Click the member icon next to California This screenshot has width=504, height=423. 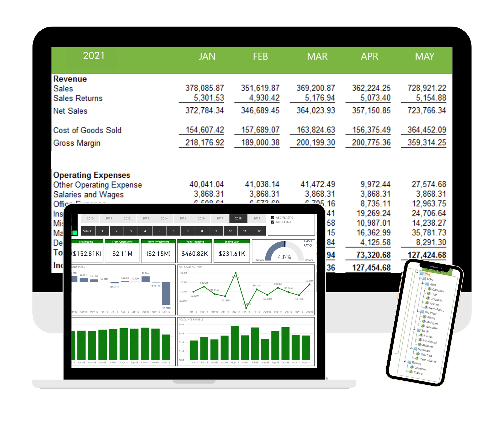(429, 289)
